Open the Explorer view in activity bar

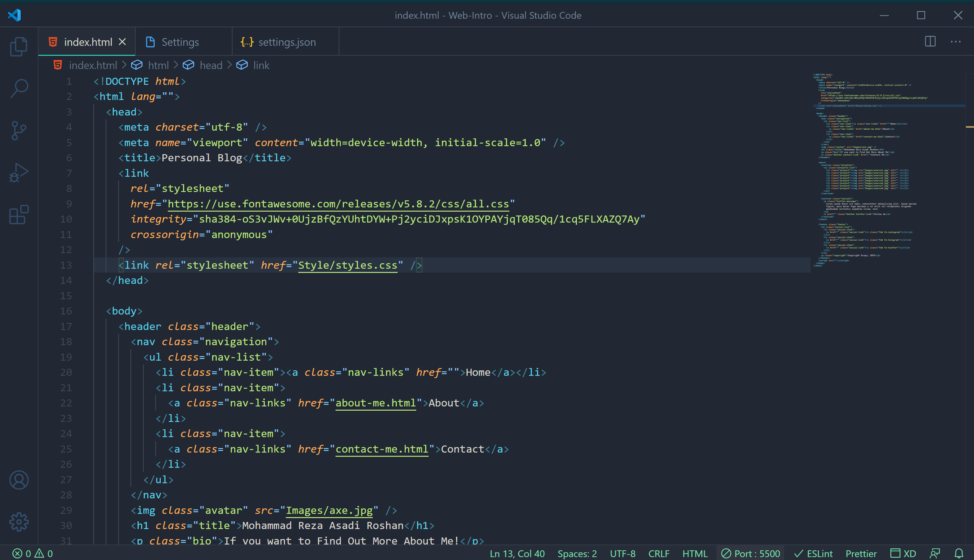(x=18, y=46)
